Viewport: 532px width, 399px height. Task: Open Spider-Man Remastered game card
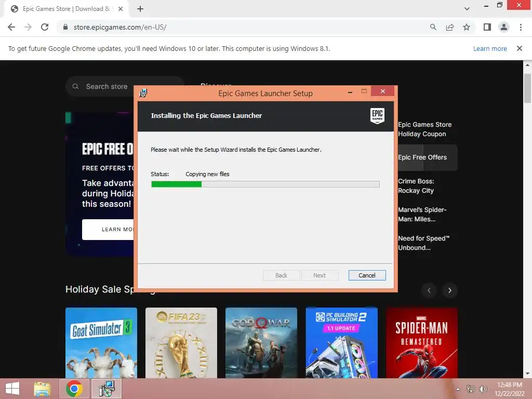click(x=422, y=343)
